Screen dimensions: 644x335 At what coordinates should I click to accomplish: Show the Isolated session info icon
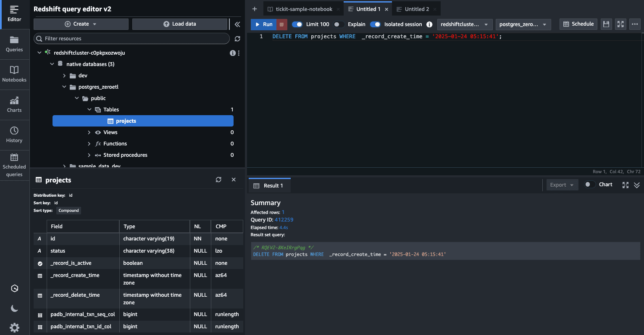coord(429,24)
